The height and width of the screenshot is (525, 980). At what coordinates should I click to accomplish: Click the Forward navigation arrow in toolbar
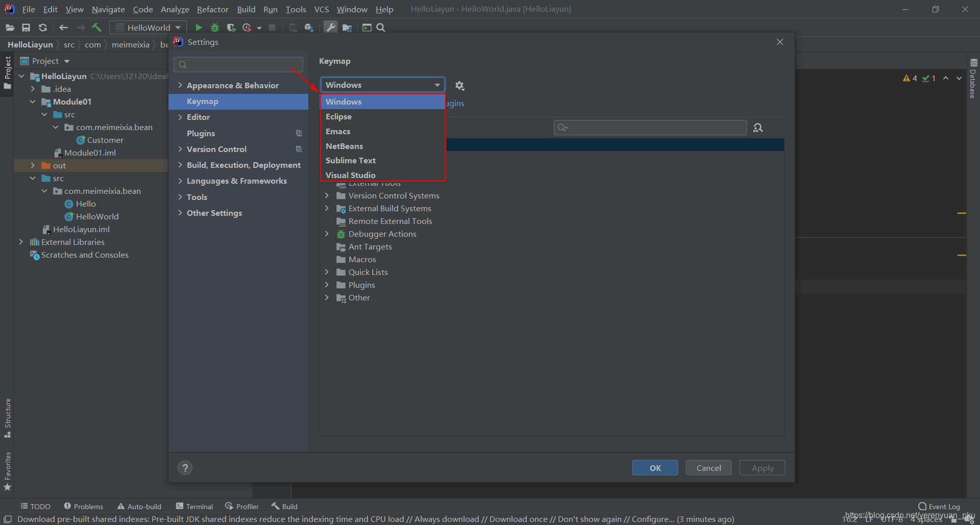(81, 28)
